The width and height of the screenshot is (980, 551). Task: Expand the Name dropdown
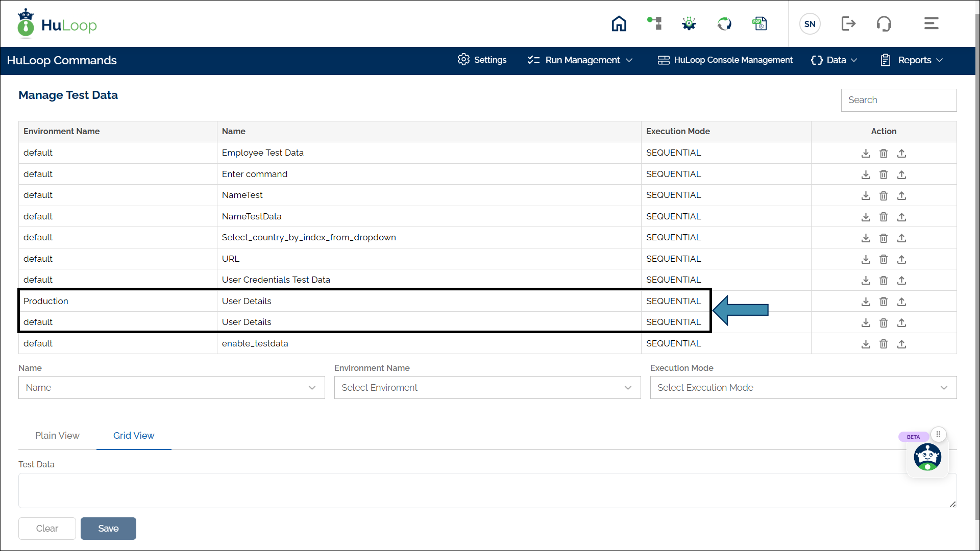coord(171,388)
